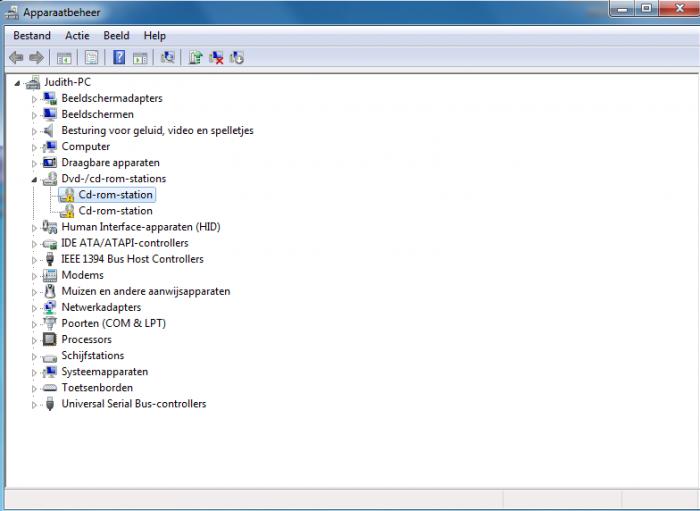Click the speaker icon for Besturing voor geluid
Image resolution: width=700 pixels, height=511 pixels.
[49, 130]
